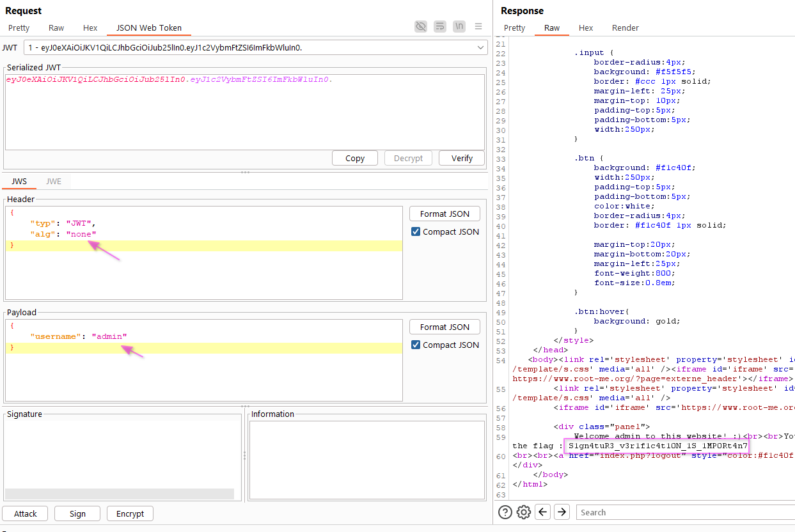Image resolution: width=795 pixels, height=532 pixels.
Task: Toggle the show newline \n icon
Action: 459,26
